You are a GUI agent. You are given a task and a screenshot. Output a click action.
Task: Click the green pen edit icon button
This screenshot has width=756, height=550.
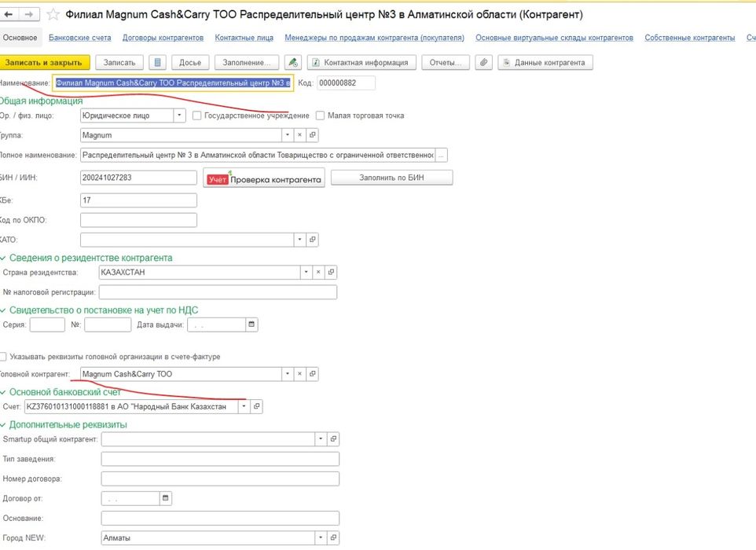pyautogui.click(x=292, y=62)
